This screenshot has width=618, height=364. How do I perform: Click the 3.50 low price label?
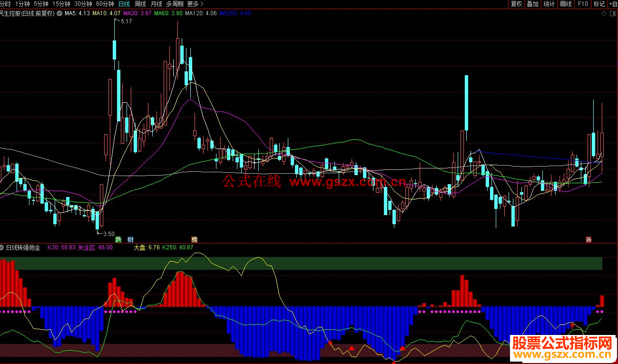coord(109,234)
